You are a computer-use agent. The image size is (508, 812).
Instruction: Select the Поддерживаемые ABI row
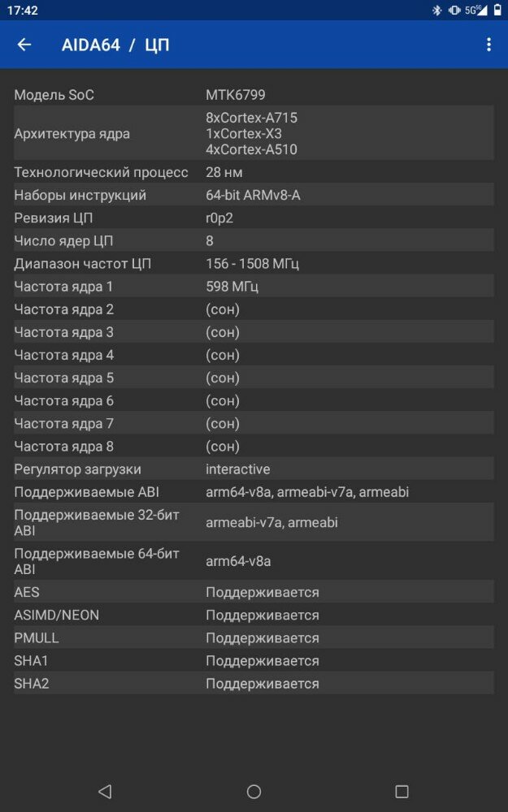coord(254,491)
